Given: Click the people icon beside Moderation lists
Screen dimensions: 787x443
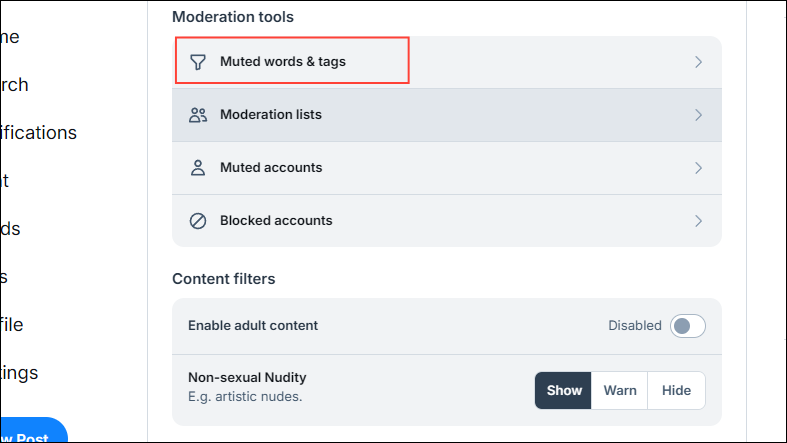Looking at the screenshot, I should (x=198, y=115).
